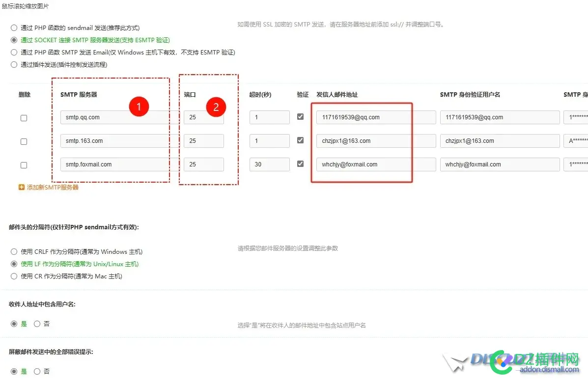
Task: Choose 通过 PHP 函数 SMTP 发送 Email option
Action: click(14, 52)
